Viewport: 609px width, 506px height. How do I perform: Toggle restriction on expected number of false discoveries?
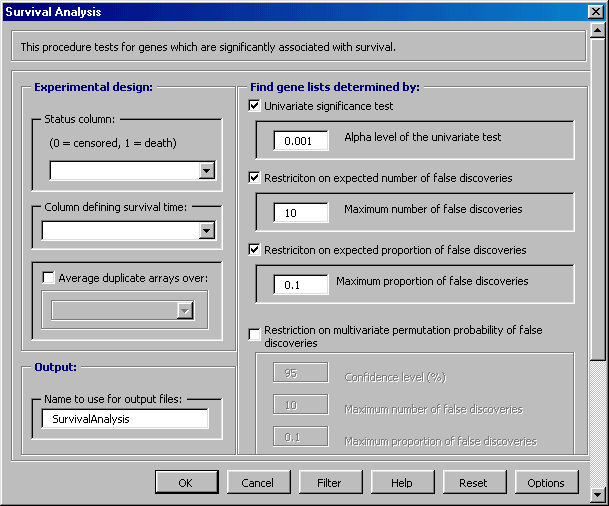click(255, 178)
